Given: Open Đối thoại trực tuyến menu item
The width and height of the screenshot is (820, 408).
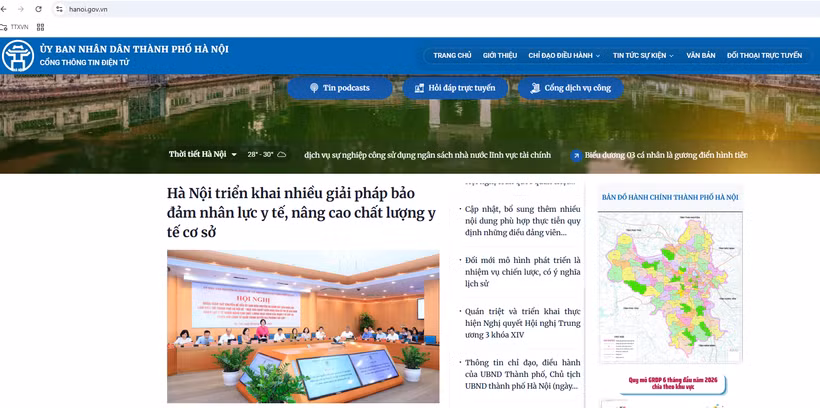Looking at the screenshot, I should (764, 55).
